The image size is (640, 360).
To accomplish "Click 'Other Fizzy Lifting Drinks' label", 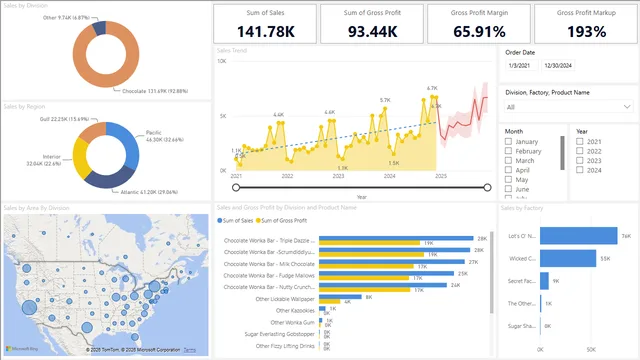I will click(285, 346).
